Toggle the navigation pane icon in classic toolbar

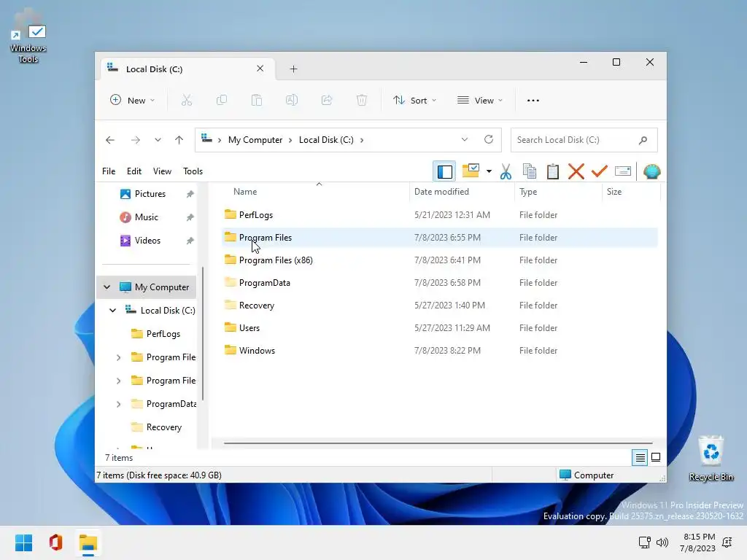(x=444, y=171)
